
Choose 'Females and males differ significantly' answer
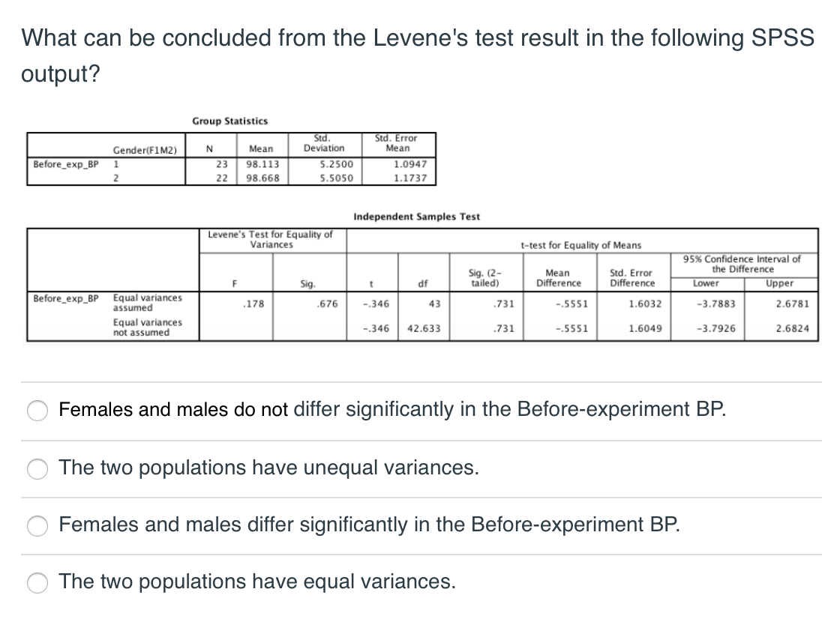[x=37, y=526]
